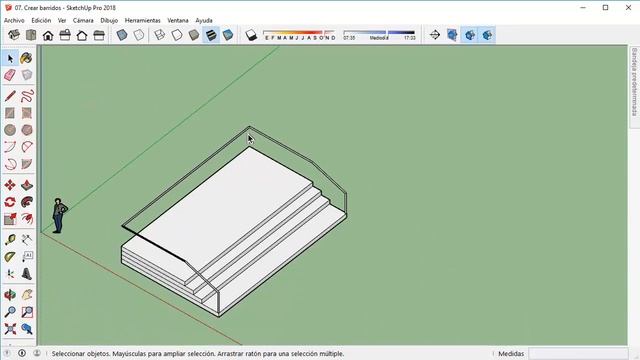Switch to Isometric view
The width and height of the screenshot is (640, 360).
pos(14,35)
